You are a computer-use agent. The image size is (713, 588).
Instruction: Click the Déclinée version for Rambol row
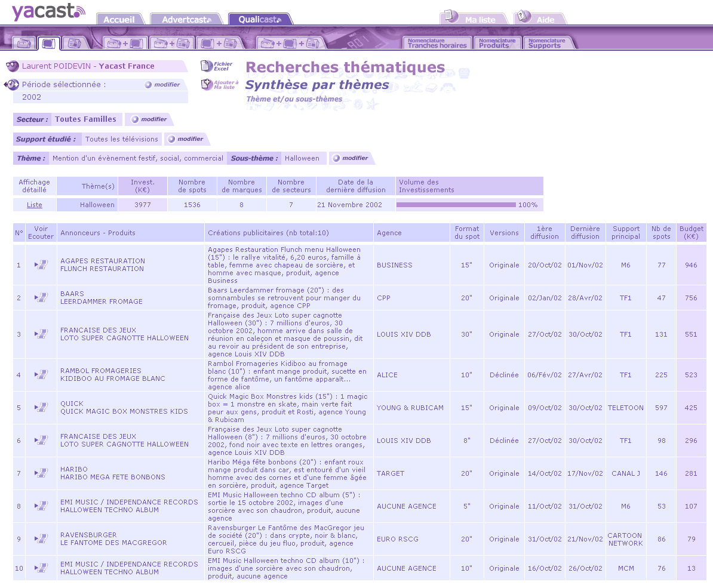(x=504, y=375)
